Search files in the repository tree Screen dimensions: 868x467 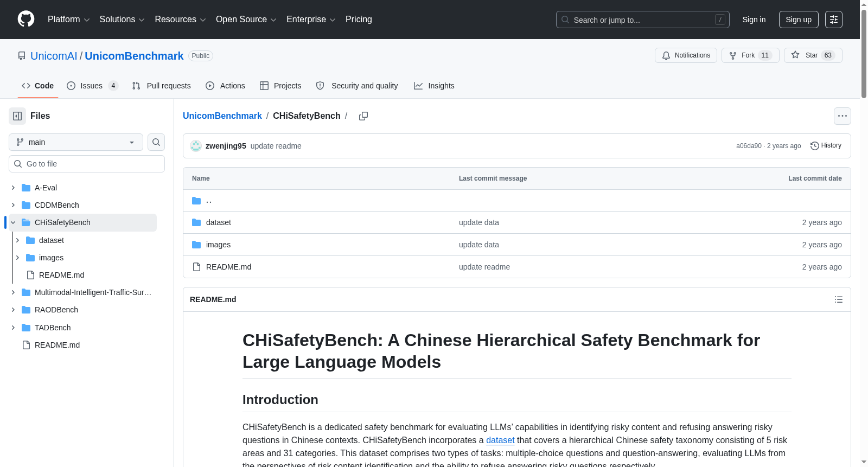pos(156,142)
